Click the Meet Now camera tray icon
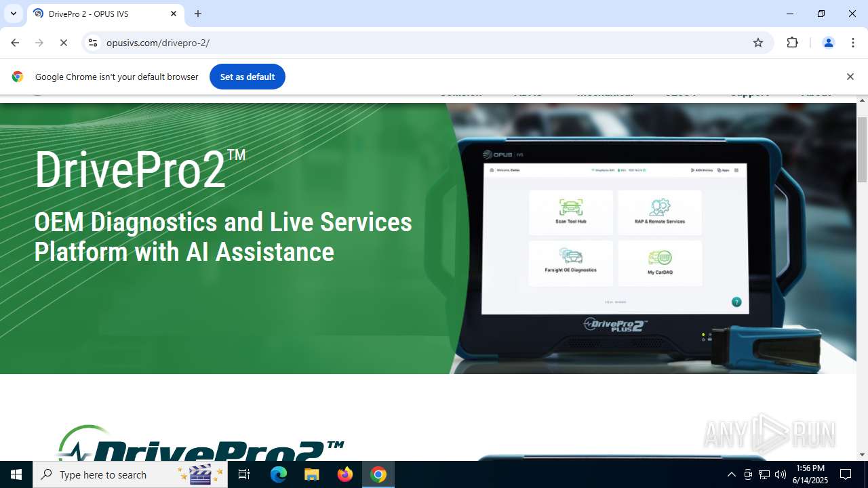 coord(748,474)
